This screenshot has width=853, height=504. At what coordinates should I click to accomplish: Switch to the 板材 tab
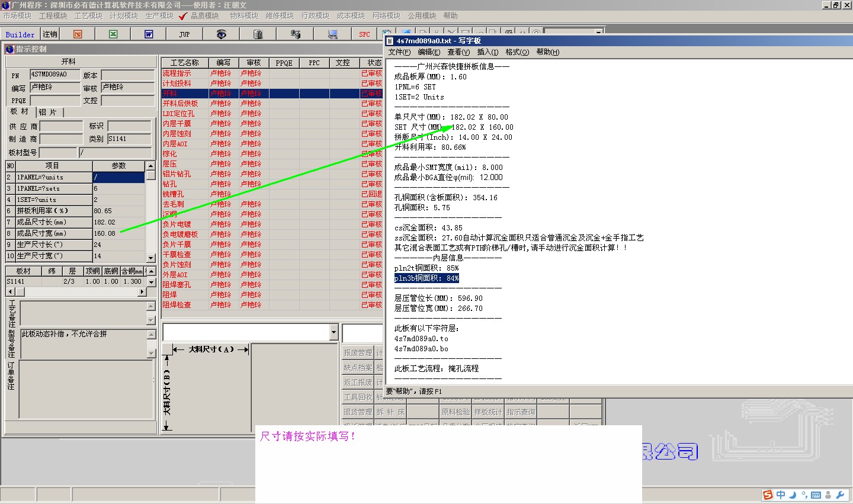click(20, 111)
